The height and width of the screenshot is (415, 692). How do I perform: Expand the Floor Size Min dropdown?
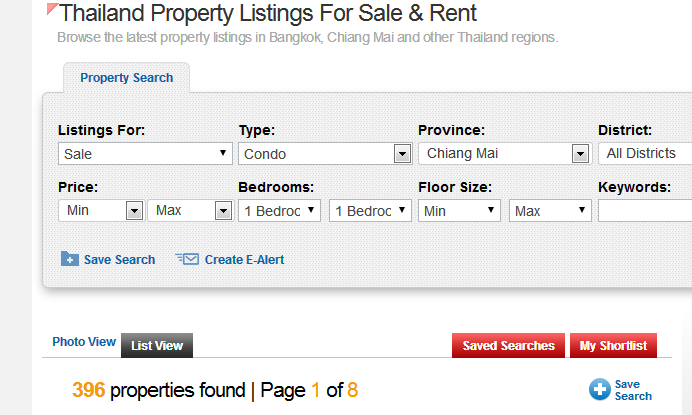coord(459,211)
